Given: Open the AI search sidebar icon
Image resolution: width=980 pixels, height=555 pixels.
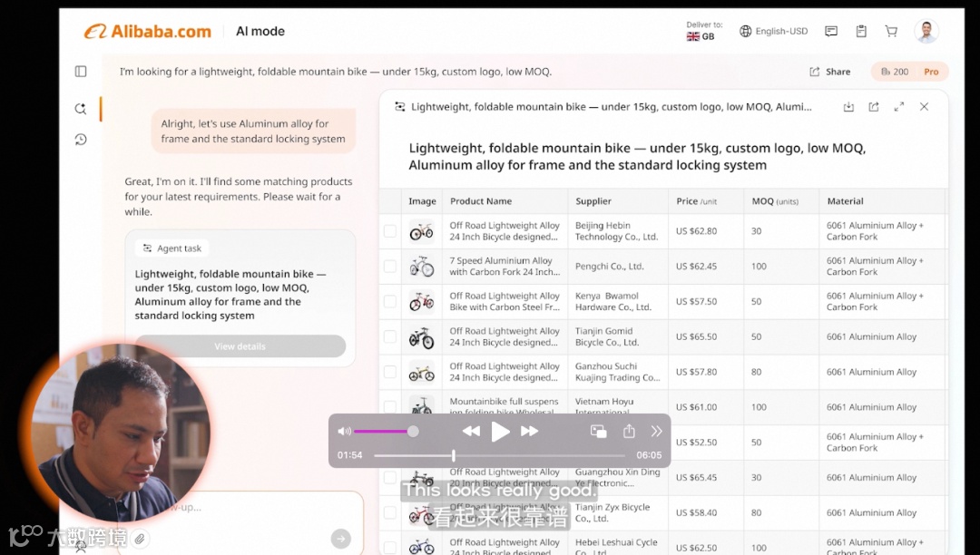Looking at the screenshot, I should coord(81,109).
